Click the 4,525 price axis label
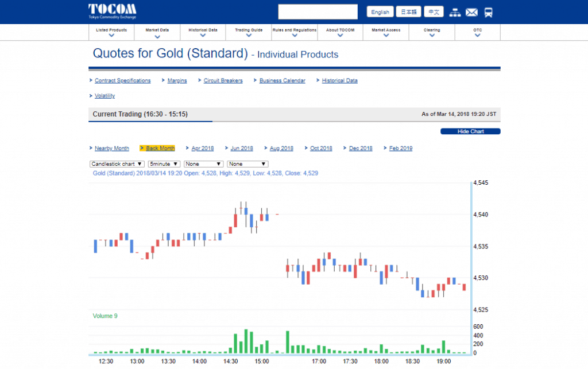Screen dimensions: 588x369 tap(481, 310)
